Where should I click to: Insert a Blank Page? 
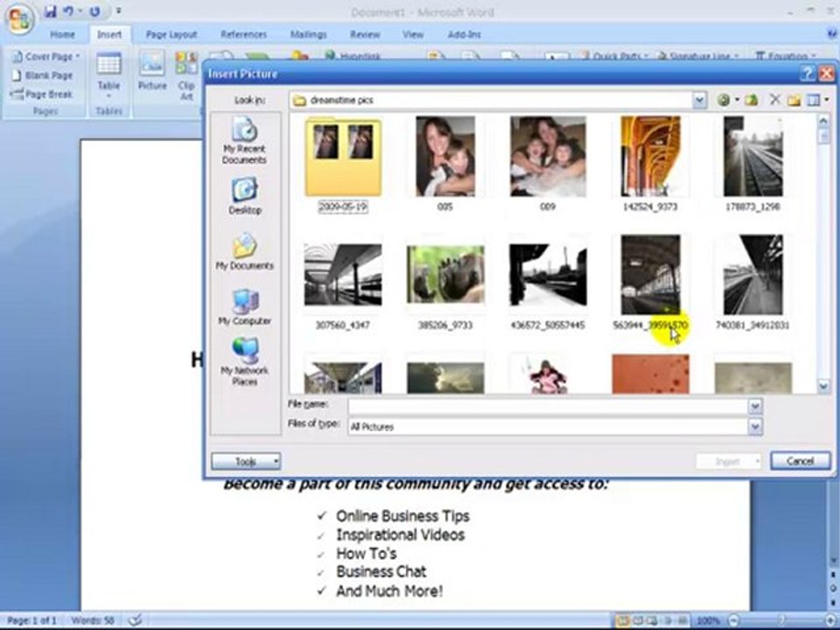pyautogui.click(x=42, y=75)
